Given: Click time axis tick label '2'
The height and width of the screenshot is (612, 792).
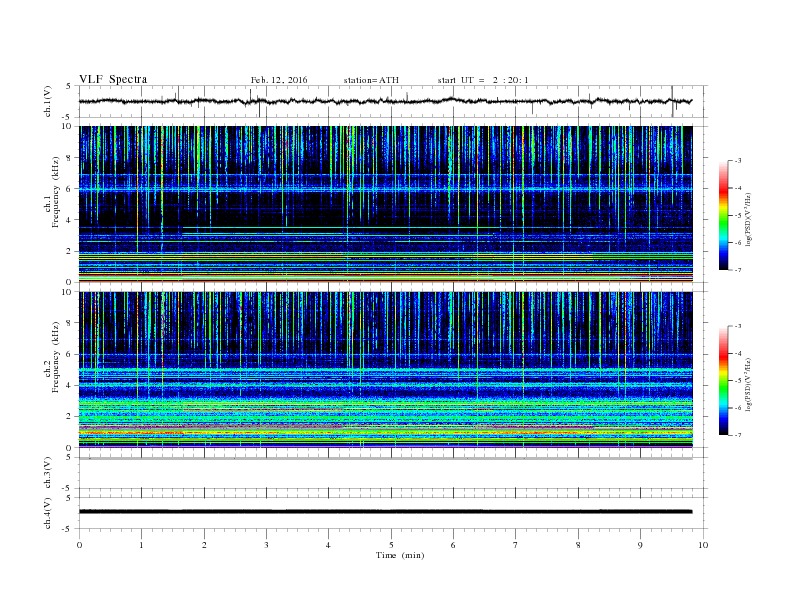Looking at the screenshot, I should 204,545.
